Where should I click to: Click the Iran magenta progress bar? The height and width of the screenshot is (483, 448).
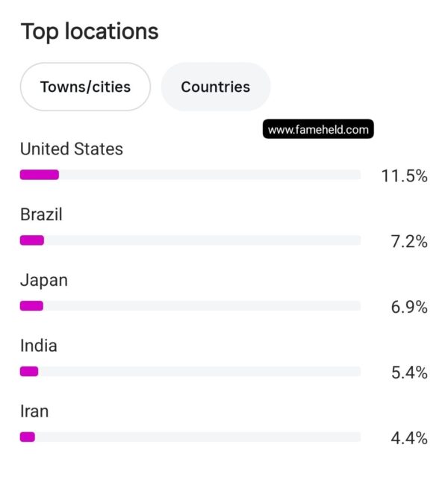click(28, 437)
